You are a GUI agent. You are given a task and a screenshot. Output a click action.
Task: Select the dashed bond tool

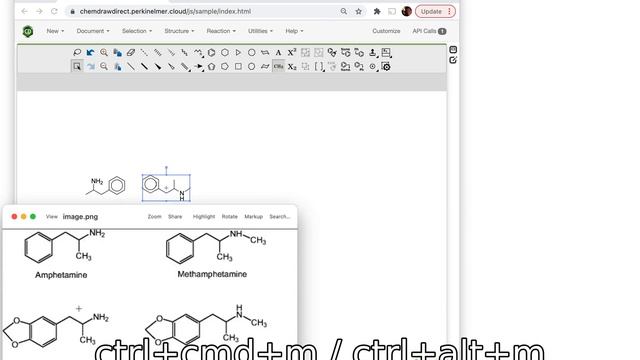144,52
